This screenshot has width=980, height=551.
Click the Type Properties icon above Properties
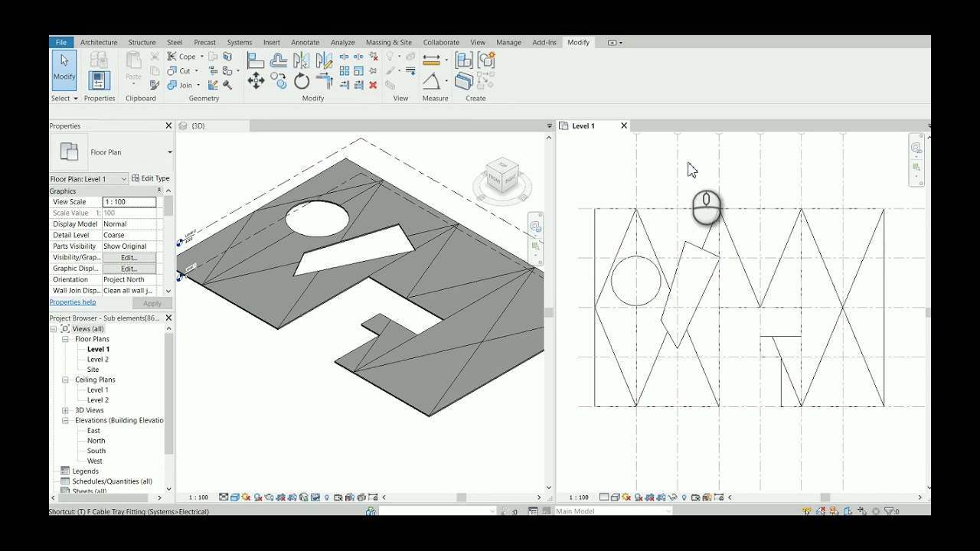tap(99, 60)
